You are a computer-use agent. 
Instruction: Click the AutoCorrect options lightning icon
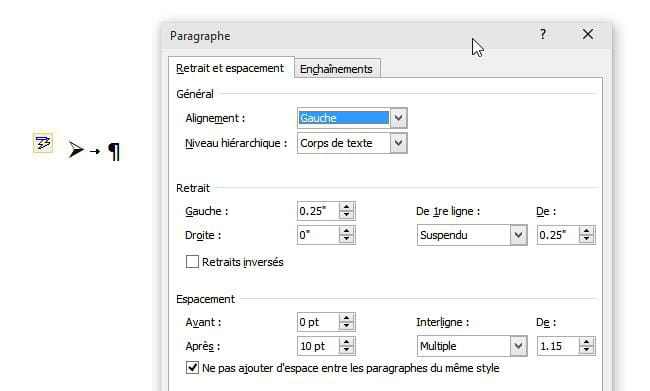(x=43, y=143)
